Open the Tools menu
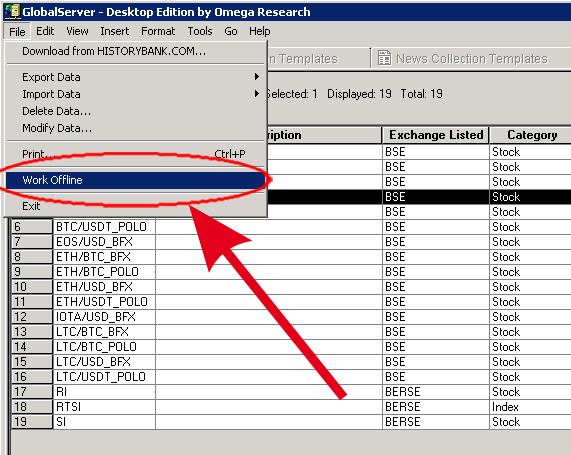The height and width of the screenshot is (455, 571). point(200,31)
